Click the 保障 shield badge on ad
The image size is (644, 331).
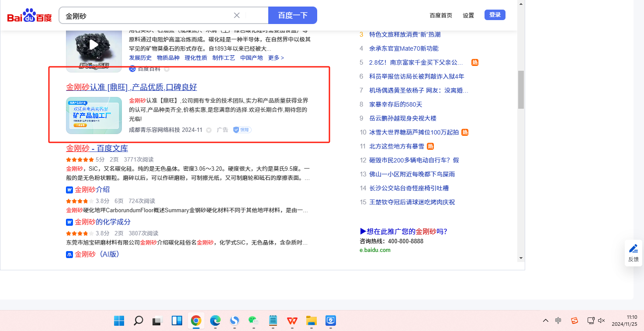[x=242, y=130]
